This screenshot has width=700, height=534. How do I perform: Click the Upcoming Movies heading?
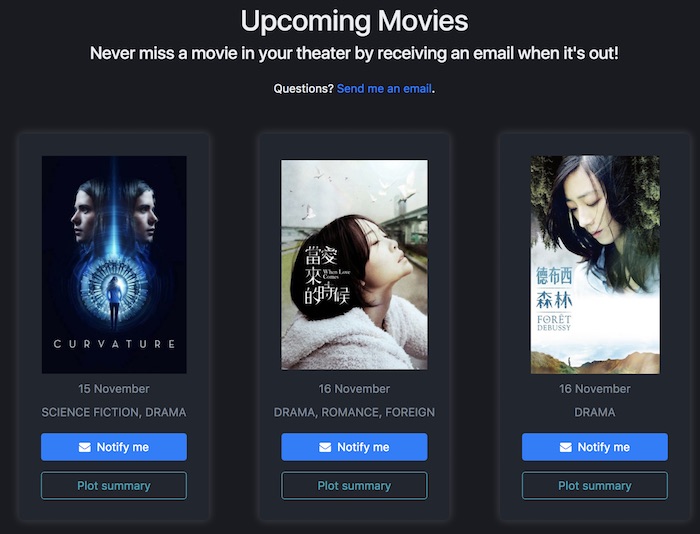click(354, 21)
